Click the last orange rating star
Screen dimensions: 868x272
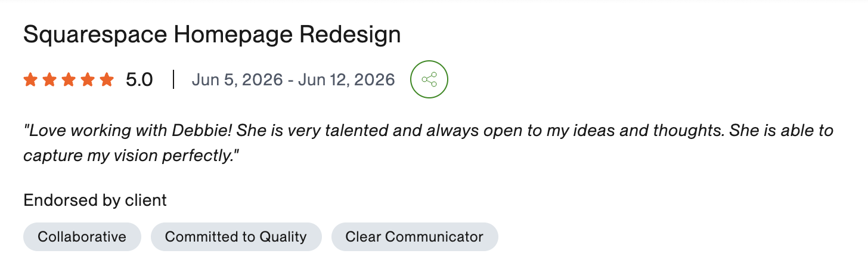[x=107, y=79]
